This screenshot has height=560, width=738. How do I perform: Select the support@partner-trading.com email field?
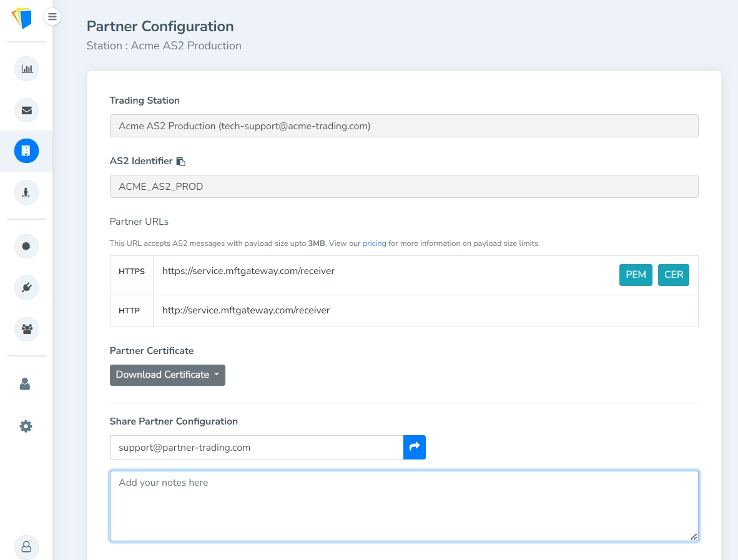coord(256,447)
